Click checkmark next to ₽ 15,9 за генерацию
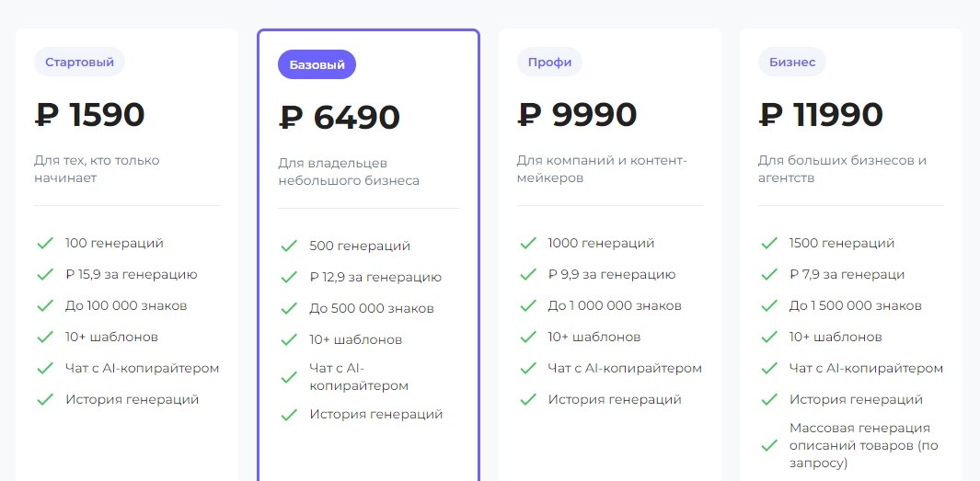This screenshot has height=481, width=980. coord(44,275)
